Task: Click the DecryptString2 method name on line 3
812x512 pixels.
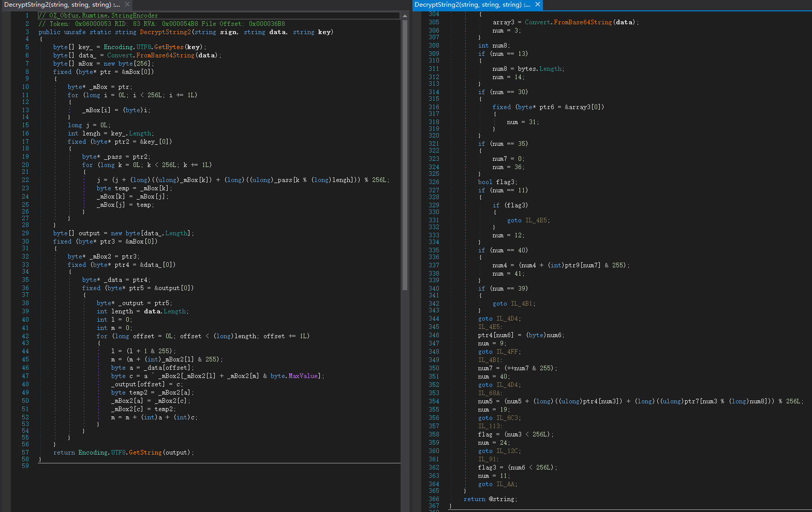Action: pos(165,32)
